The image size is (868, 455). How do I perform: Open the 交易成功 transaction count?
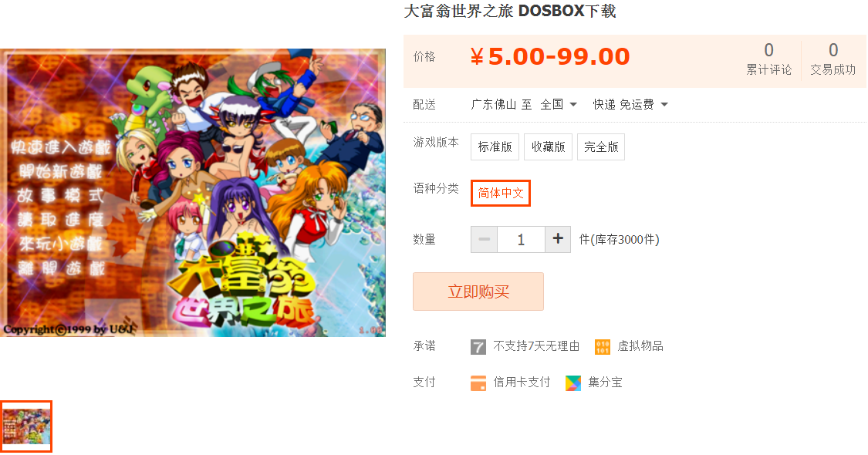(x=833, y=59)
